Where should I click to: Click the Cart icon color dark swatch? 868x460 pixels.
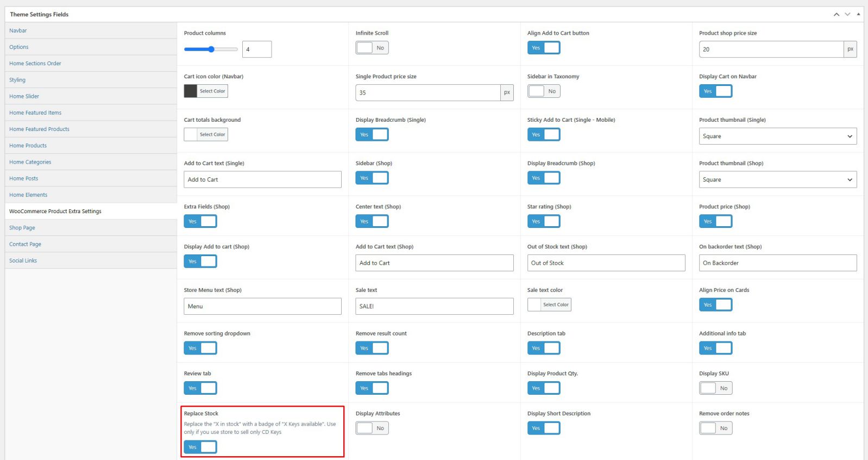click(x=191, y=91)
